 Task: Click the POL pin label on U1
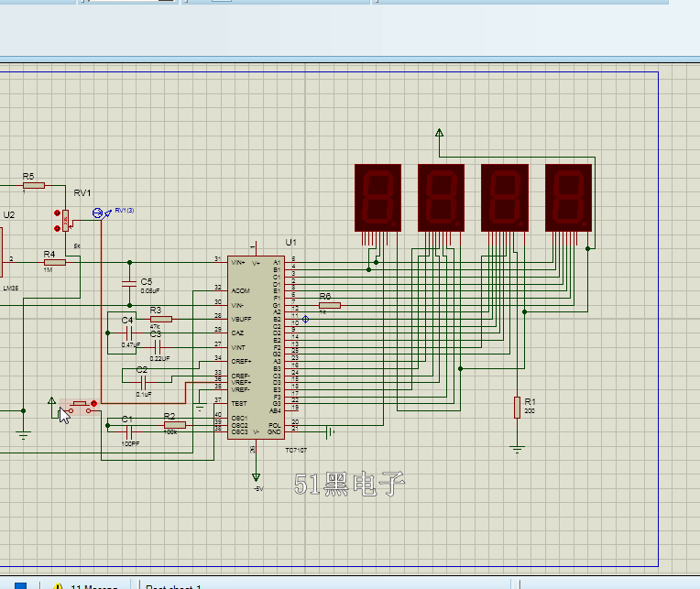[x=275, y=425]
